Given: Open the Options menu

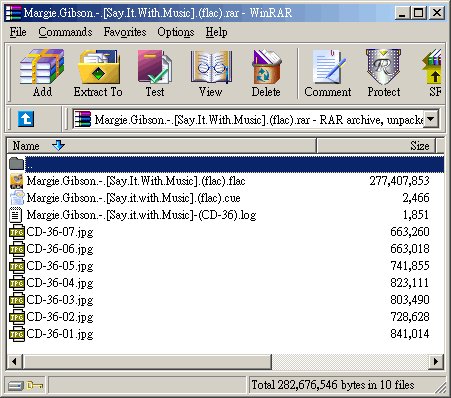Looking at the screenshot, I should pyautogui.click(x=176, y=32).
